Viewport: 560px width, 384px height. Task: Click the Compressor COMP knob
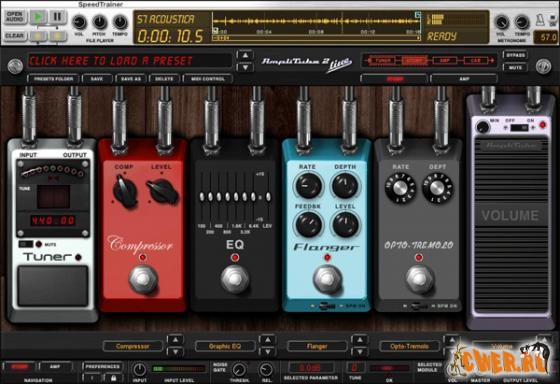125,192
